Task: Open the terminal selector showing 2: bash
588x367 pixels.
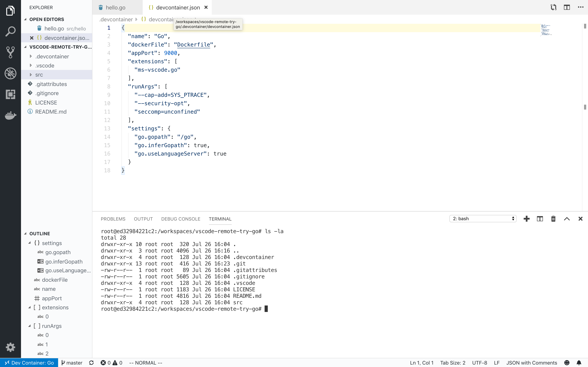Action: point(482,218)
